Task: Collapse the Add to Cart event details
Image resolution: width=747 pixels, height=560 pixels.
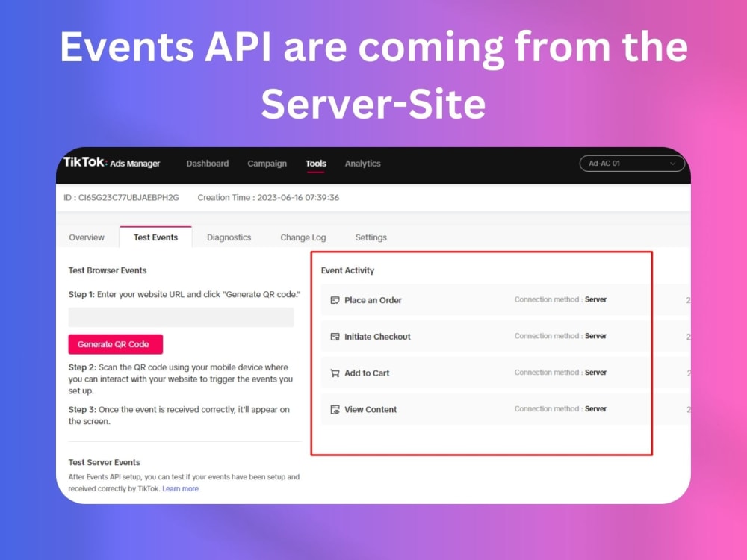Action: [448, 373]
